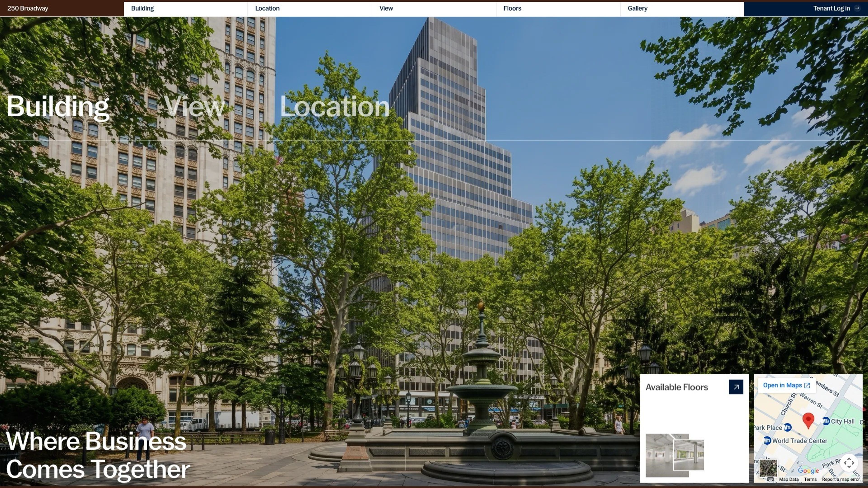868x488 pixels.
Task: Select the large Location hero heading
Action: coord(335,106)
